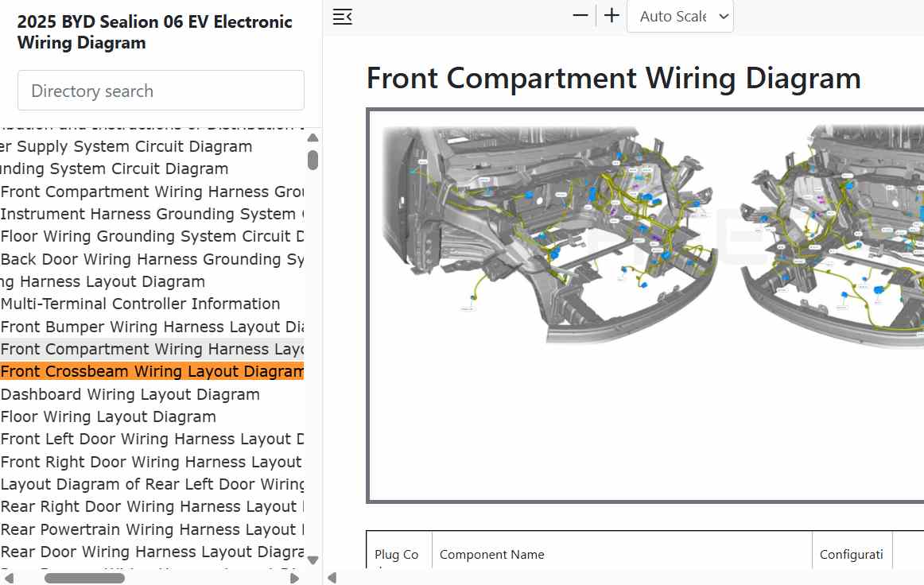Click the Component Name column header
924x585 pixels.
point(492,554)
